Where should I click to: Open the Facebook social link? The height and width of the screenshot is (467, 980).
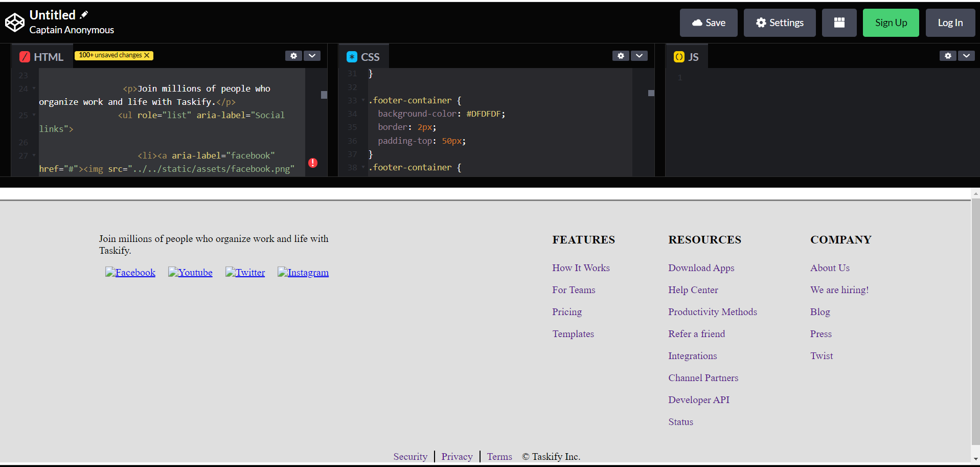[130, 272]
